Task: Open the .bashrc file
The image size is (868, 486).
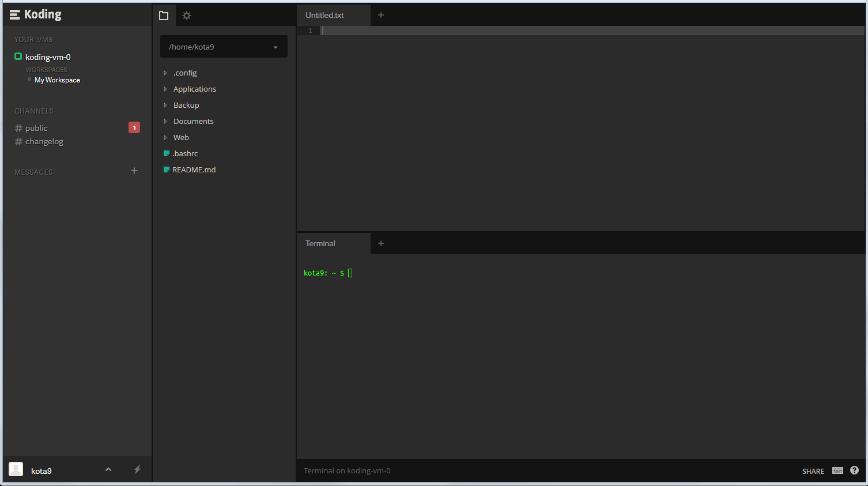Action: click(185, 153)
